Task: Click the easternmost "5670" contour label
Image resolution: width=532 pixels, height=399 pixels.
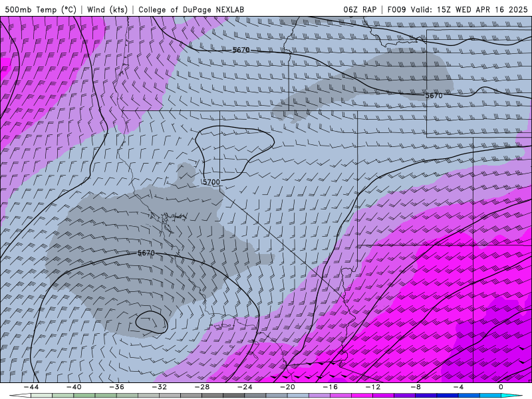Action: [x=434, y=96]
